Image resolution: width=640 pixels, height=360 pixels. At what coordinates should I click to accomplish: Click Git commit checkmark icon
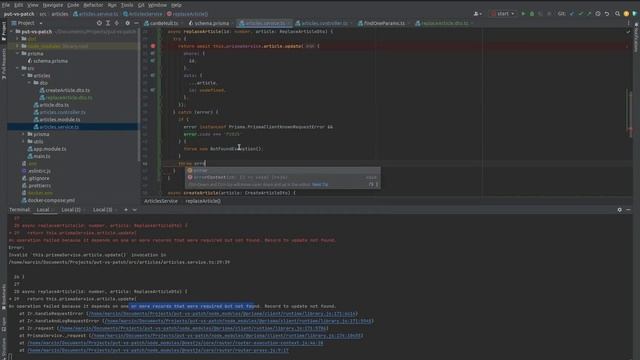tap(580, 13)
